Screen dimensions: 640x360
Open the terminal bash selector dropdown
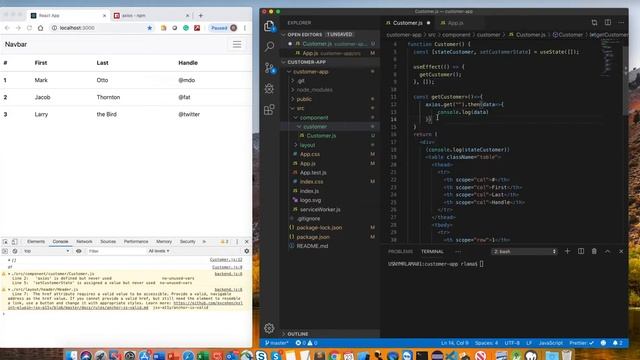(x=524, y=251)
